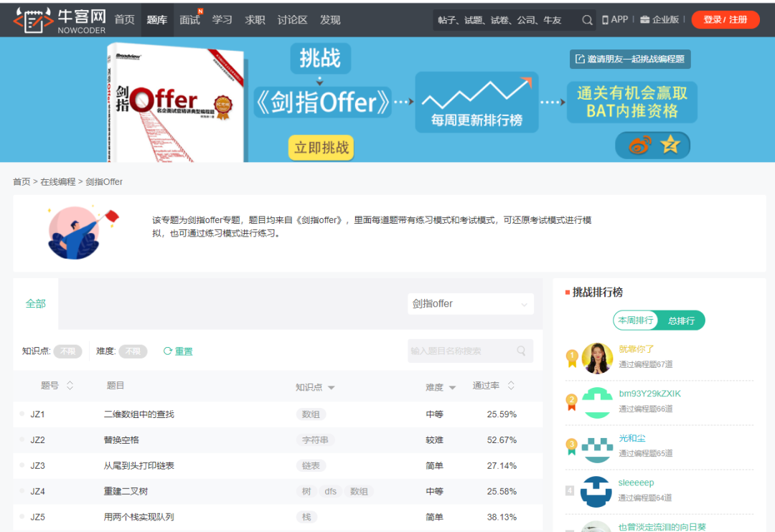Open user sleeeeep profile name
Image resolution: width=775 pixels, height=532 pixels.
pyautogui.click(x=636, y=483)
